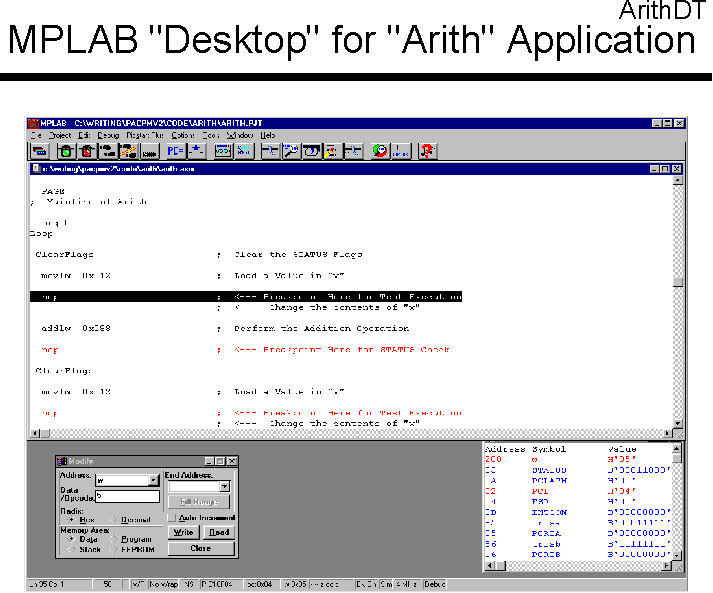Viewport: 713px width, 593px height.
Task: Select the Stack memory area radio
Action: (x=71, y=549)
